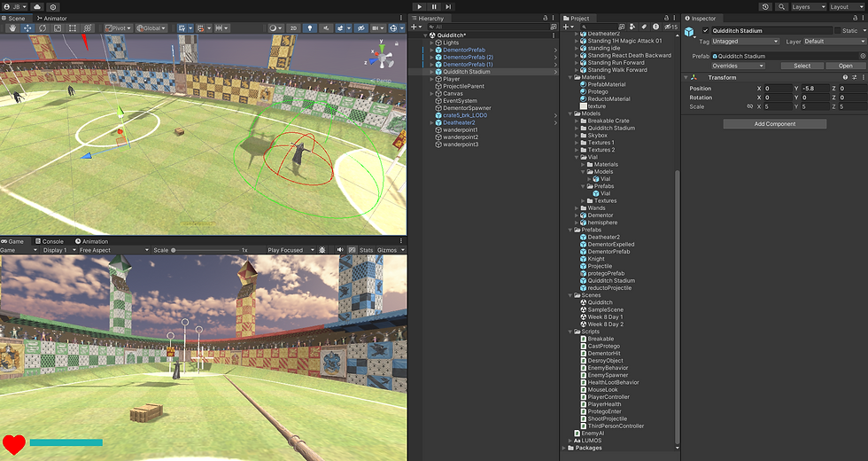Click the Scene view orientation gizmo
Image resolution: width=868 pixels, height=461 pixels.
tap(382, 57)
